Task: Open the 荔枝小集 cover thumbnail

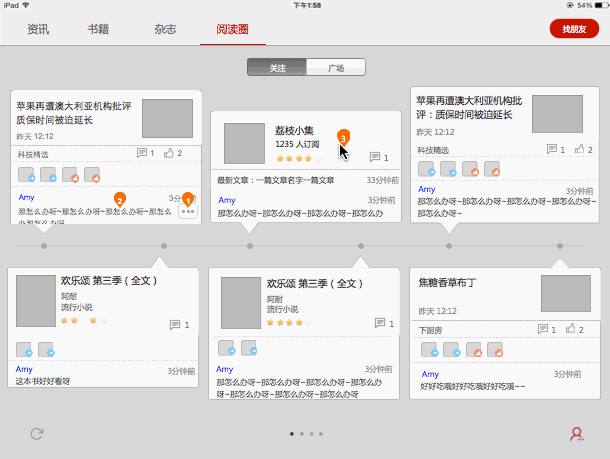Action: click(244, 143)
